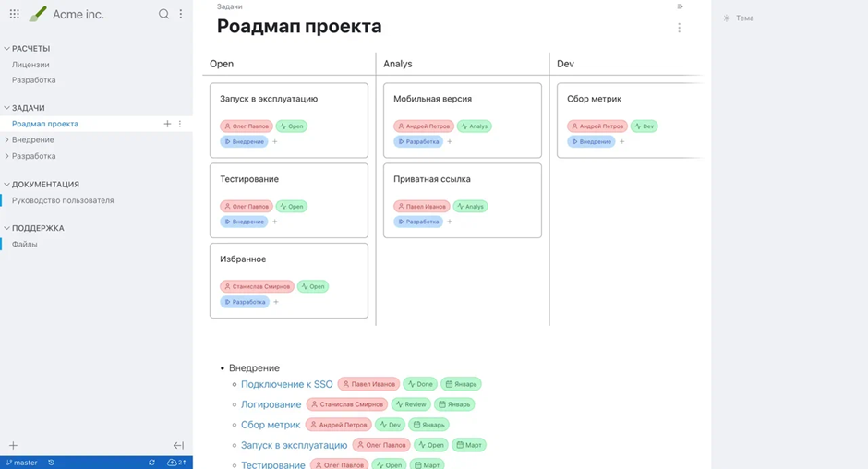Viewport: 868px width, 469px height.
Task: Click the Done tag beside Подключение к SSO
Action: click(x=420, y=384)
